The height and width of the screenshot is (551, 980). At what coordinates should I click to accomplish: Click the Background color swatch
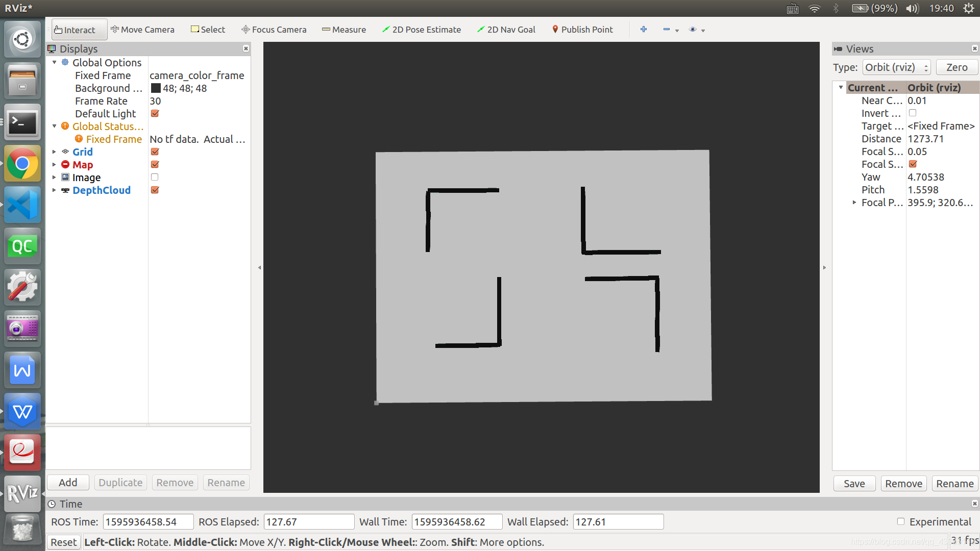(156, 88)
